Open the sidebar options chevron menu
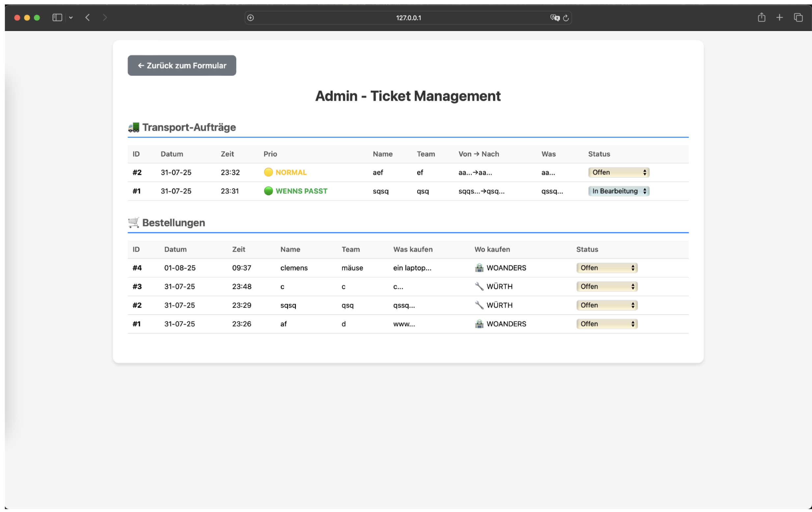Image resolution: width=812 pixels, height=512 pixels. (71, 17)
